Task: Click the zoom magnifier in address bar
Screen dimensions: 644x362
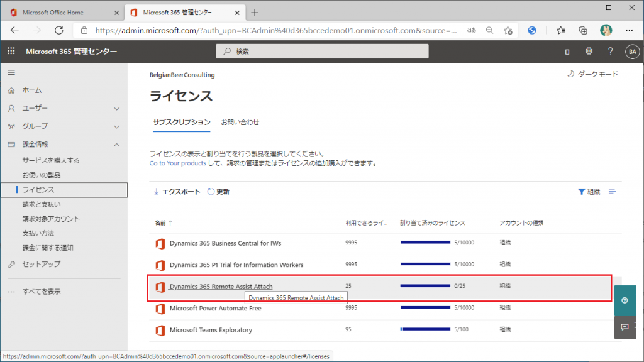Action: (489, 30)
